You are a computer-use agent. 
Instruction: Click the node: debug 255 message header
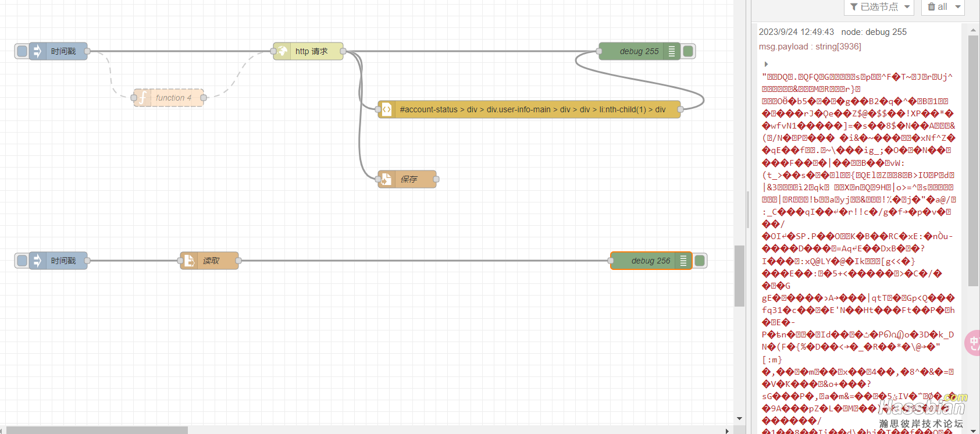pos(874,32)
